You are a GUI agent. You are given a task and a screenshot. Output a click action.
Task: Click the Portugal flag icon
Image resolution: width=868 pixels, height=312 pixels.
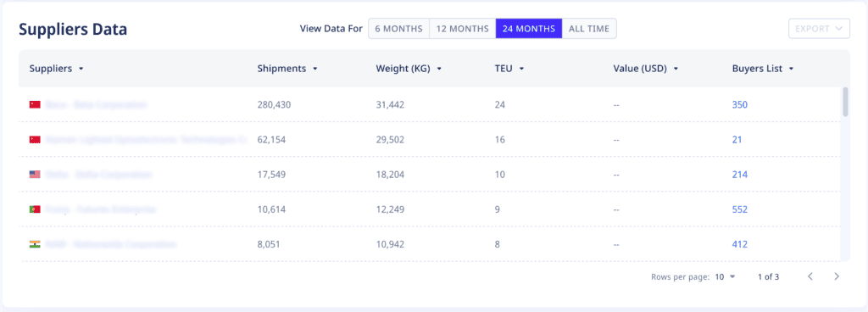point(35,209)
